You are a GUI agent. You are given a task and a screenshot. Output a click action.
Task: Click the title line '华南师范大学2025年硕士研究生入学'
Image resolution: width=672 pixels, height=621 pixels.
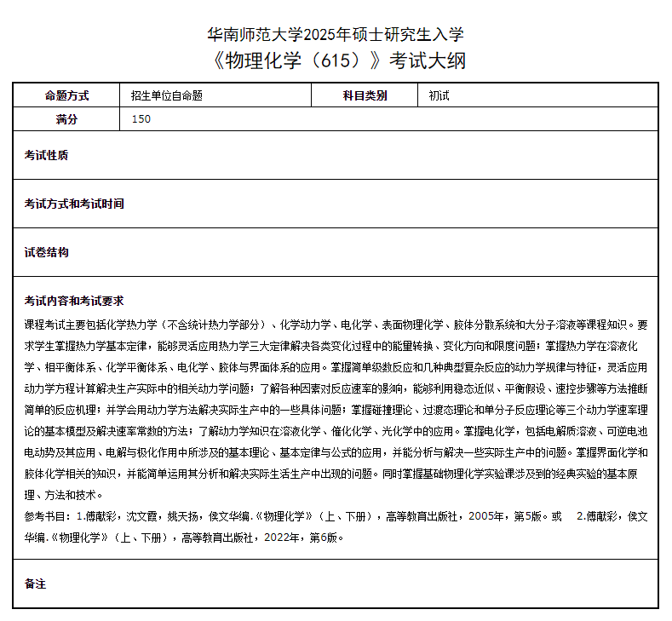pos(336,34)
